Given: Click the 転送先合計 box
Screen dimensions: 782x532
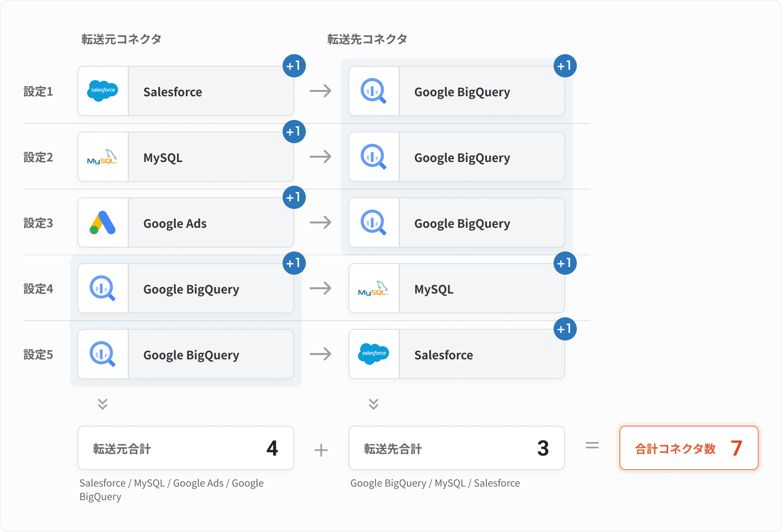Looking at the screenshot, I should pos(457,448).
